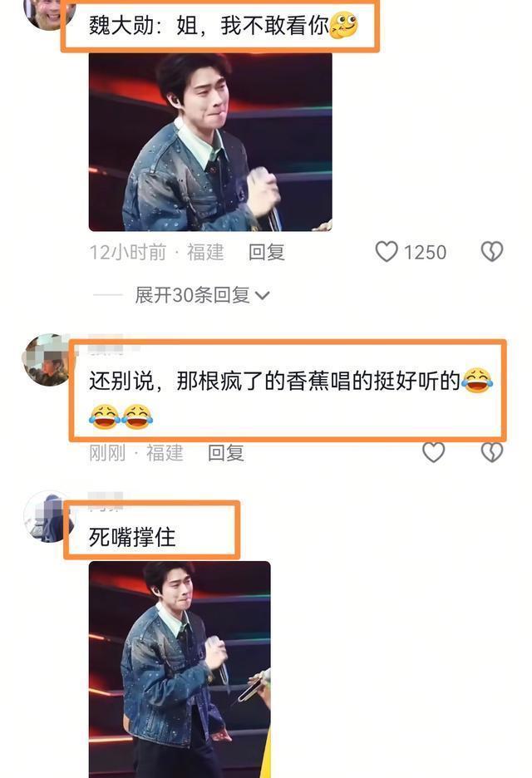This screenshot has width=532, height=778.
Task: View profile of 死嘴撑住 commenter avatar
Action: 49,516
